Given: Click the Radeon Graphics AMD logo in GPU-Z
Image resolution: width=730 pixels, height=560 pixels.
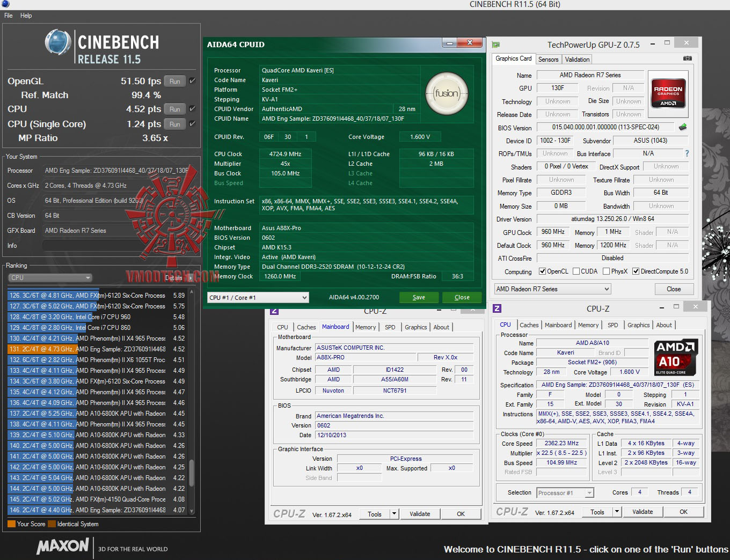Looking at the screenshot, I should pos(668,94).
